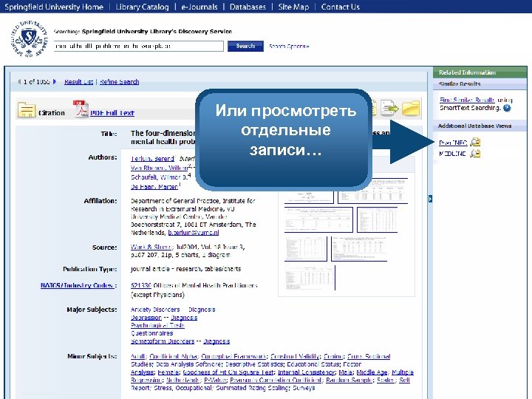
Task: Click author Van Rhenen, Willem
Action: point(159,168)
